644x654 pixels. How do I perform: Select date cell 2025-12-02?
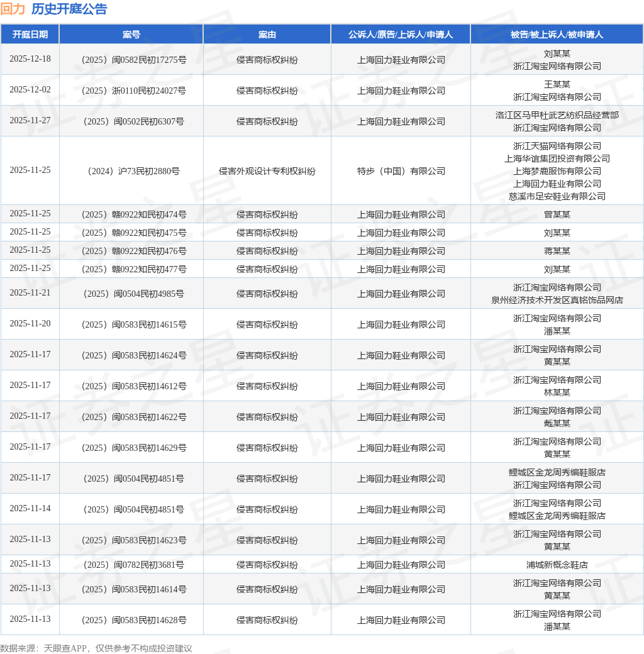click(30, 90)
